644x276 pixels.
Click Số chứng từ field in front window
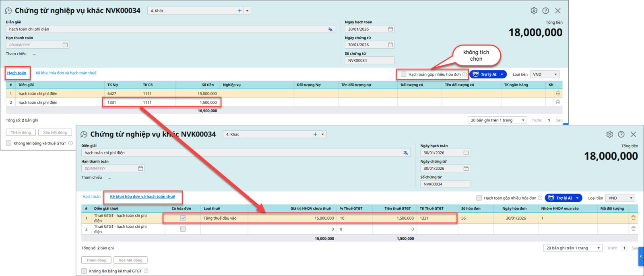pos(445,184)
